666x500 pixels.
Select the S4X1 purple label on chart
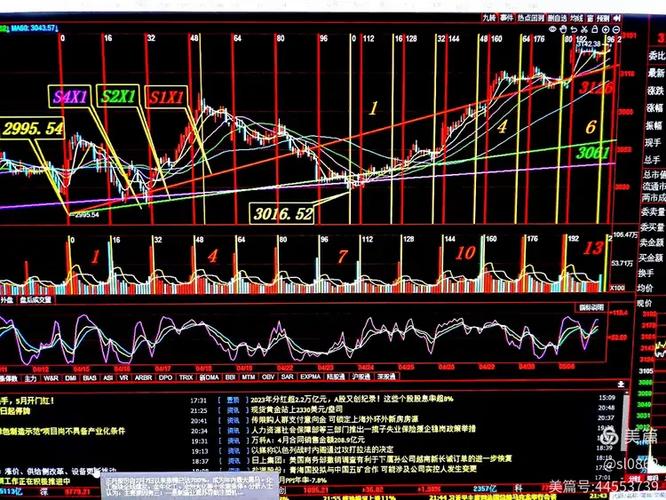point(70,97)
